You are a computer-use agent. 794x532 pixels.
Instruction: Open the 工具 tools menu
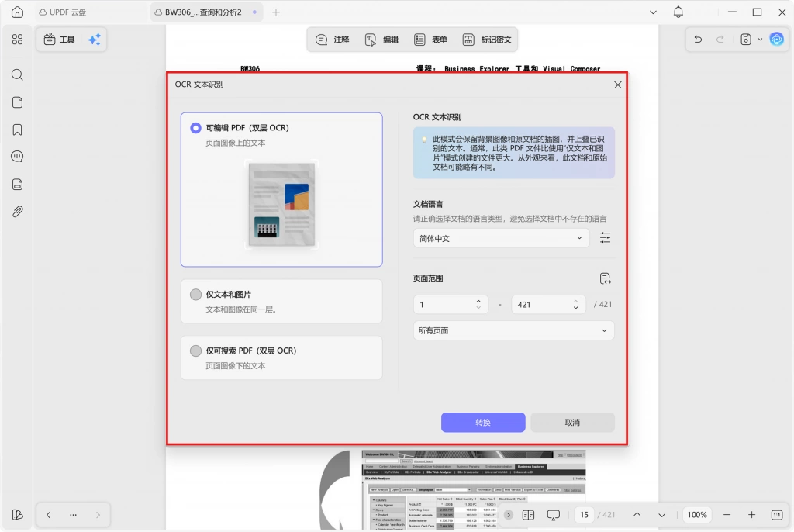[59, 40]
